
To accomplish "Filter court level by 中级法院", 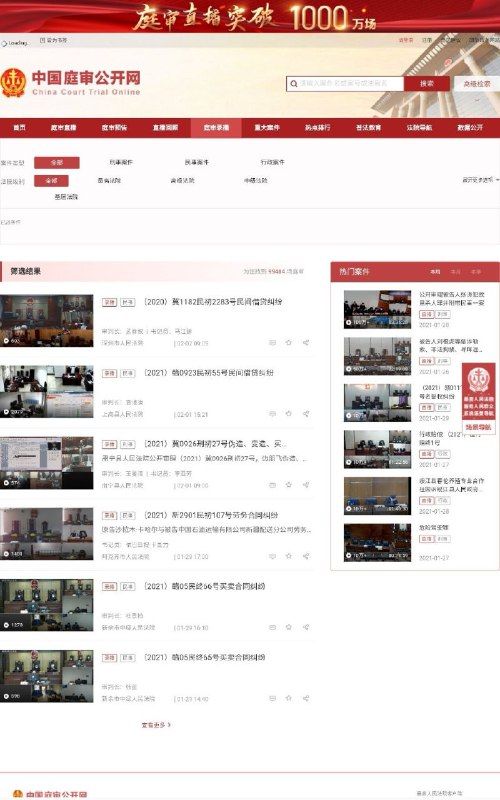I will coord(256,181).
